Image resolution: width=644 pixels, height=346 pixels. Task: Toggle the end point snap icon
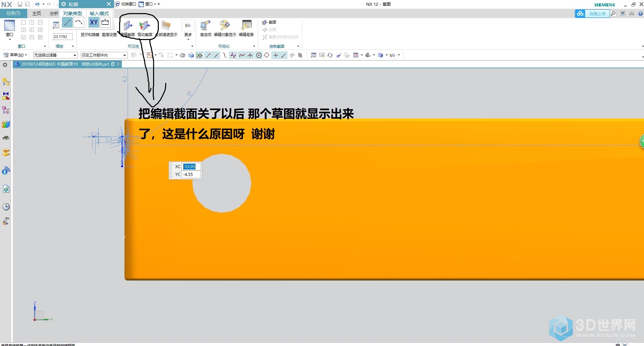click(208, 55)
